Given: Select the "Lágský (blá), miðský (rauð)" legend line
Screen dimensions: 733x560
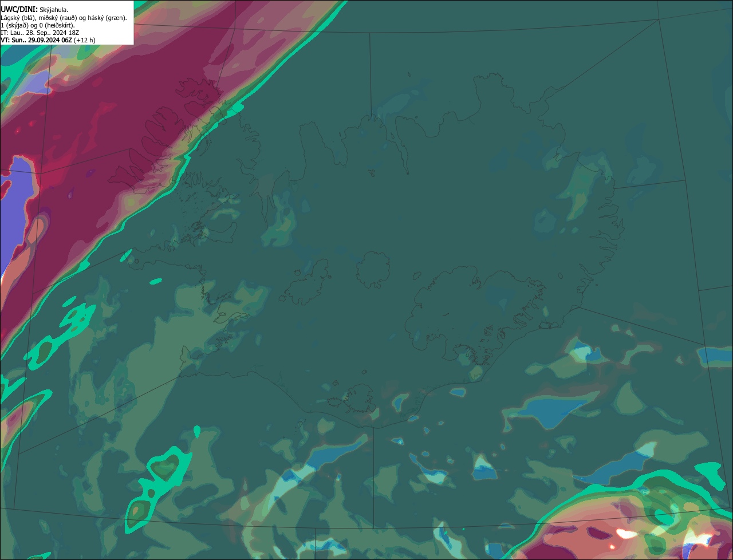Looking at the screenshot, I should (x=64, y=17).
